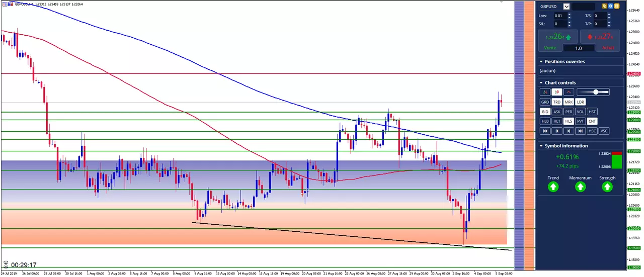This screenshot has height=277, width=644.
Task: Click the green Vente sell button
Action: [558, 40]
